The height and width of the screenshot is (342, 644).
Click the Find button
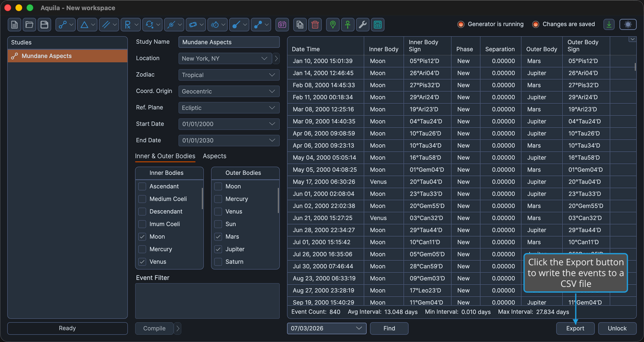[x=389, y=328]
